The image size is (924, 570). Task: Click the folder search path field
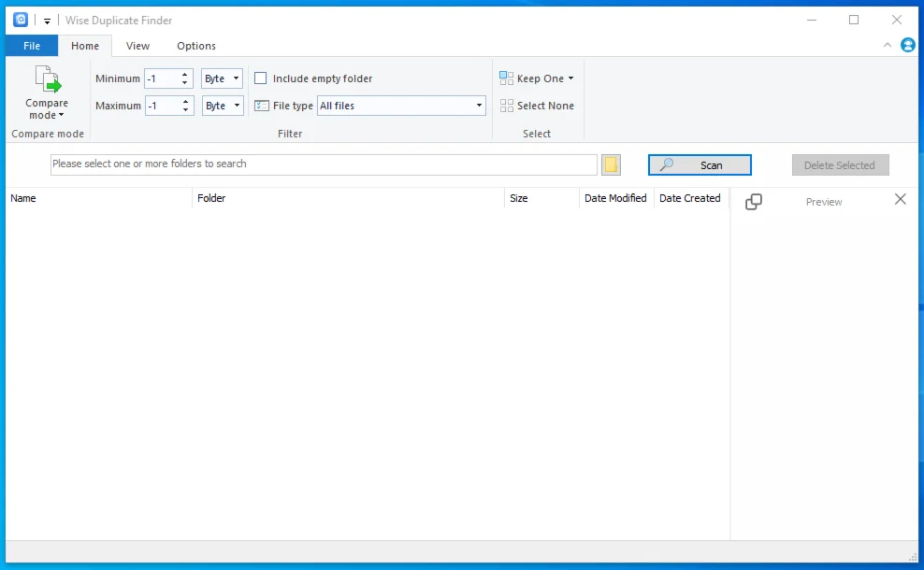(x=324, y=164)
